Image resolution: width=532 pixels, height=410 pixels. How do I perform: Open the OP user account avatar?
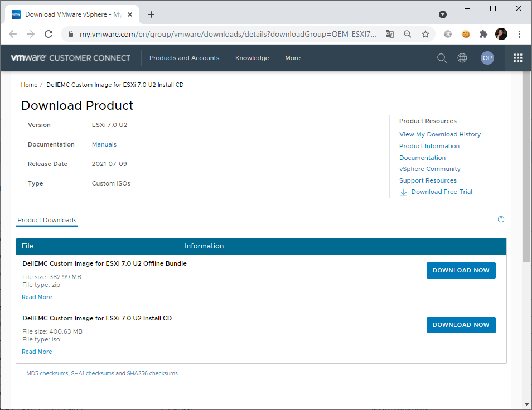click(x=487, y=58)
